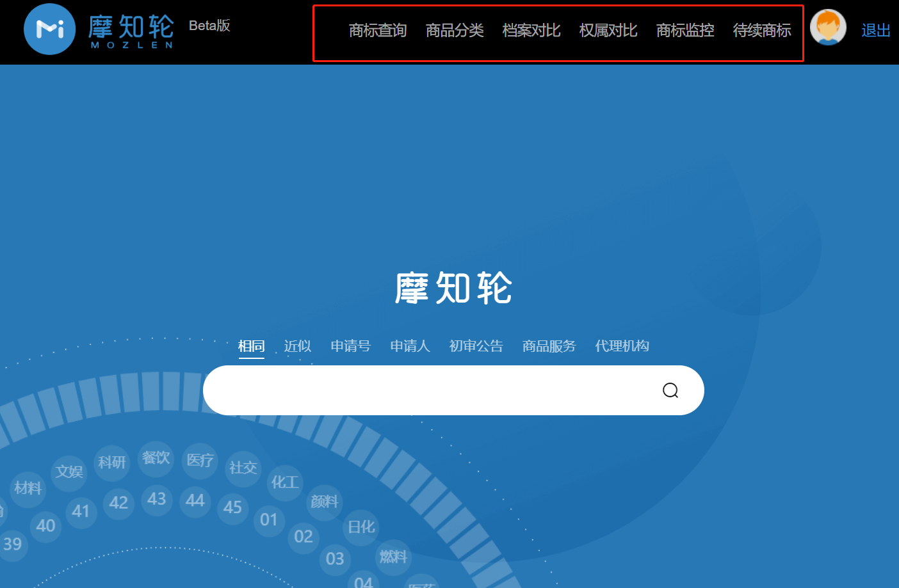Select the 申请号 search tab
899x588 pixels.
pyautogui.click(x=350, y=346)
